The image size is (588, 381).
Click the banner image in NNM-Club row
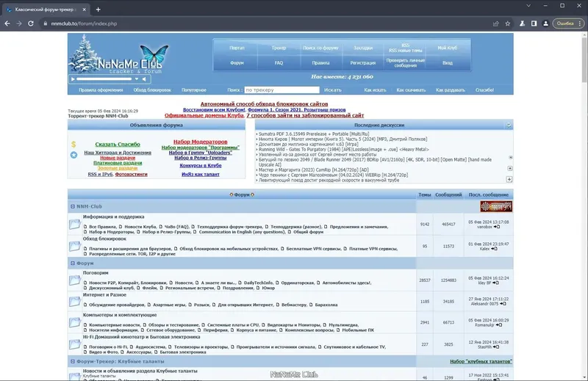coord(496,206)
